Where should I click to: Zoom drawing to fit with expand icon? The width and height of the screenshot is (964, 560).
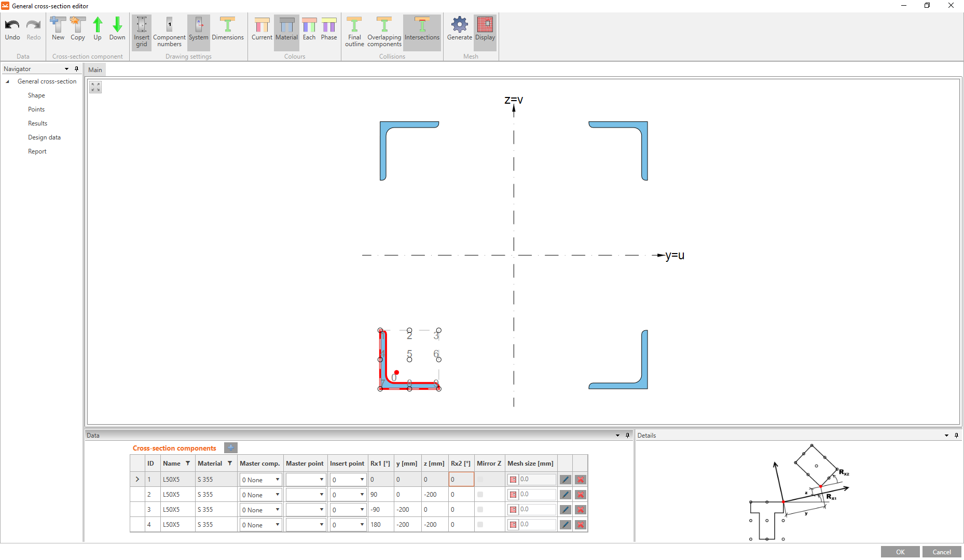pyautogui.click(x=95, y=87)
